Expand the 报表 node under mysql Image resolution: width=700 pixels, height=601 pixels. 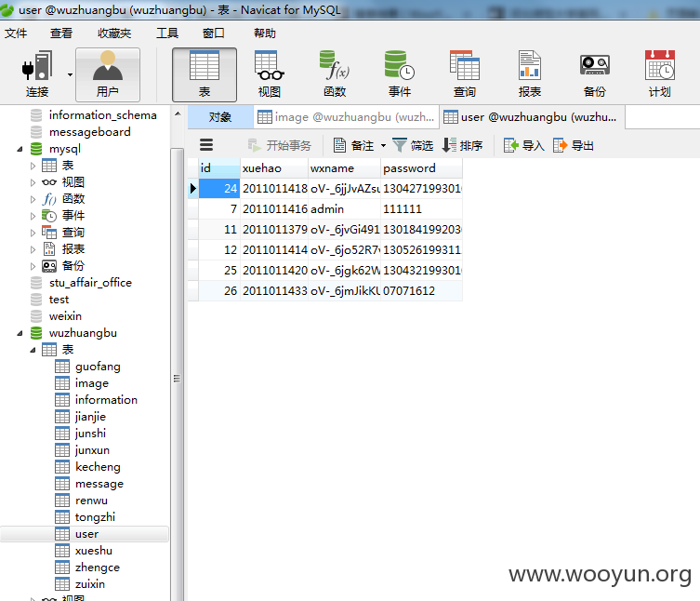pos(33,249)
